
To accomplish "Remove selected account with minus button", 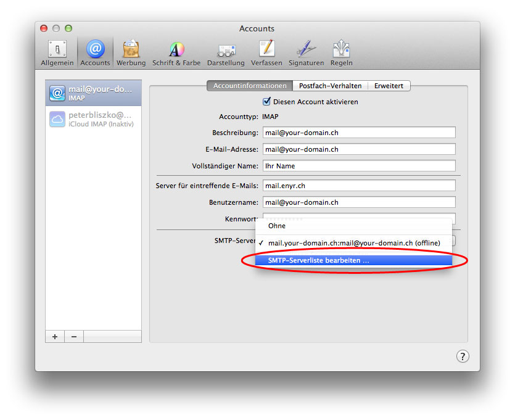I will pos(74,337).
